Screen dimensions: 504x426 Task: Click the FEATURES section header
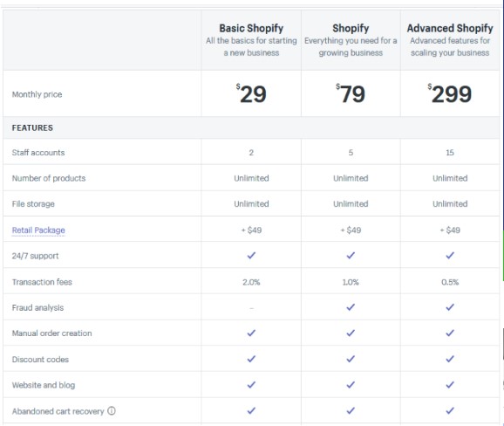tap(32, 127)
